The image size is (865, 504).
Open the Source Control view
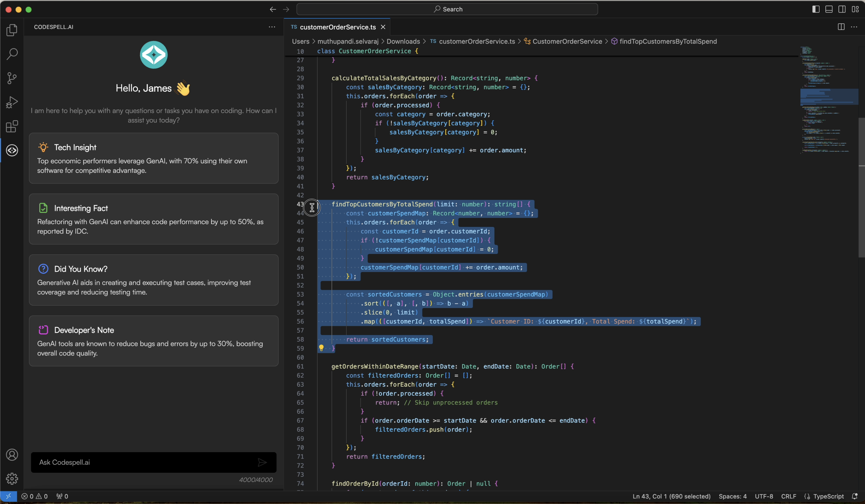(12, 78)
